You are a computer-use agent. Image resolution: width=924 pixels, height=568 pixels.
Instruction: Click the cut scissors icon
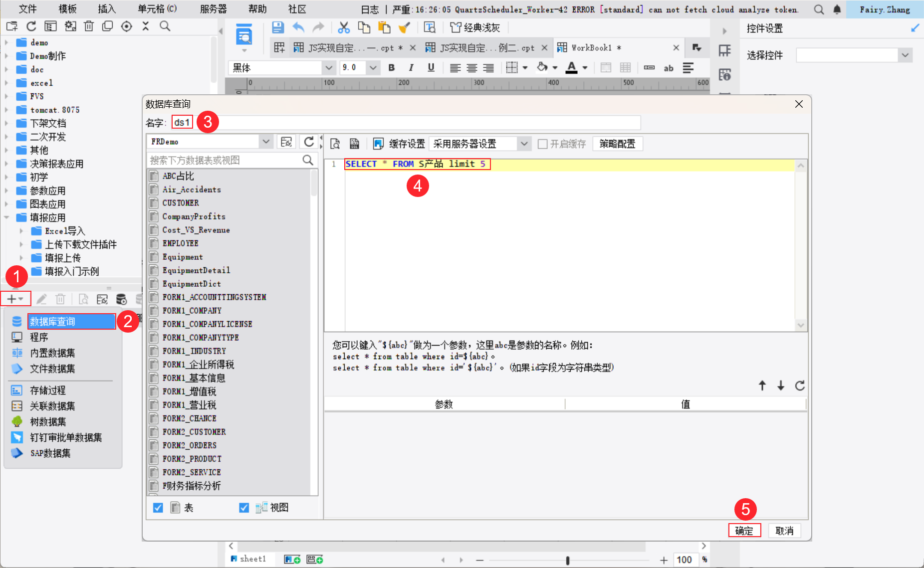pyautogui.click(x=344, y=27)
